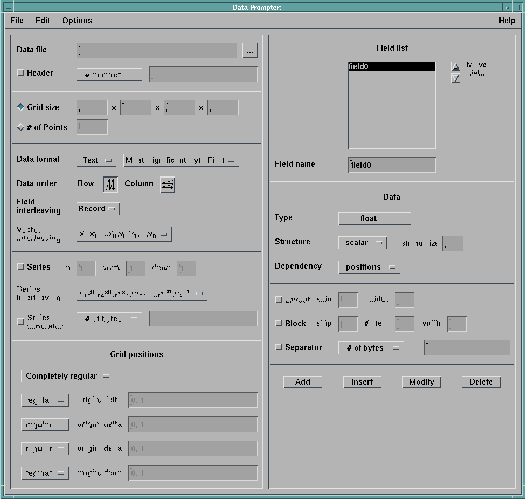The image size is (525, 499).
Task: Open the File menu
Action: [17, 20]
